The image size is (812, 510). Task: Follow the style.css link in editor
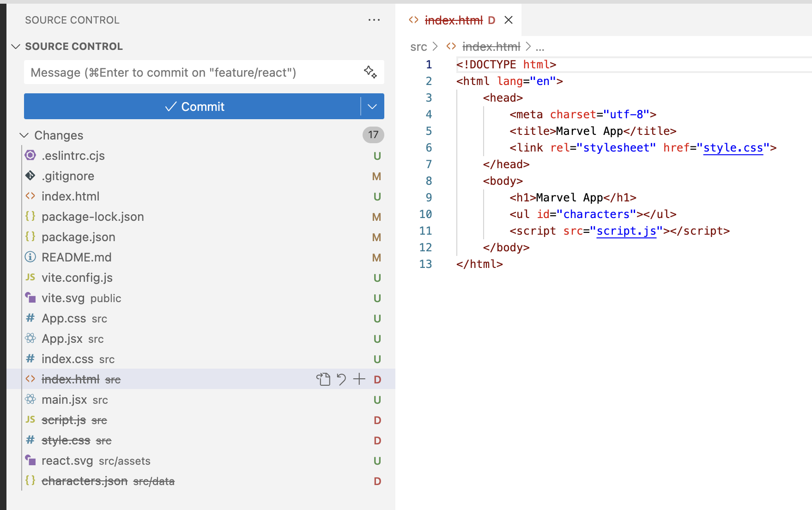pos(733,148)
